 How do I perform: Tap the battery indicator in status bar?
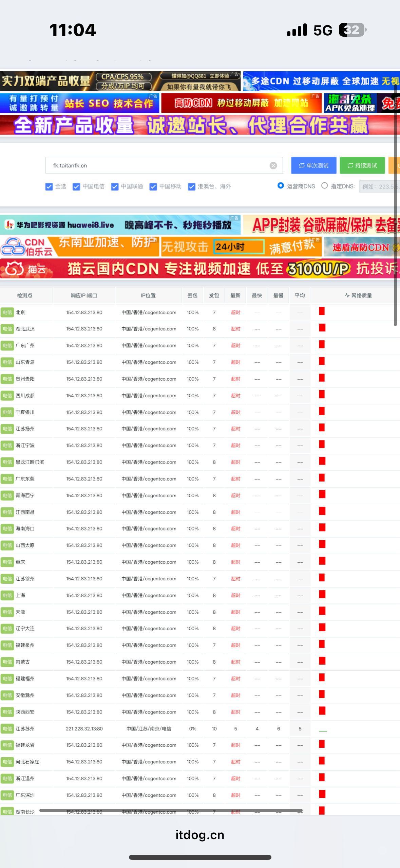click(x=352, y=30)
